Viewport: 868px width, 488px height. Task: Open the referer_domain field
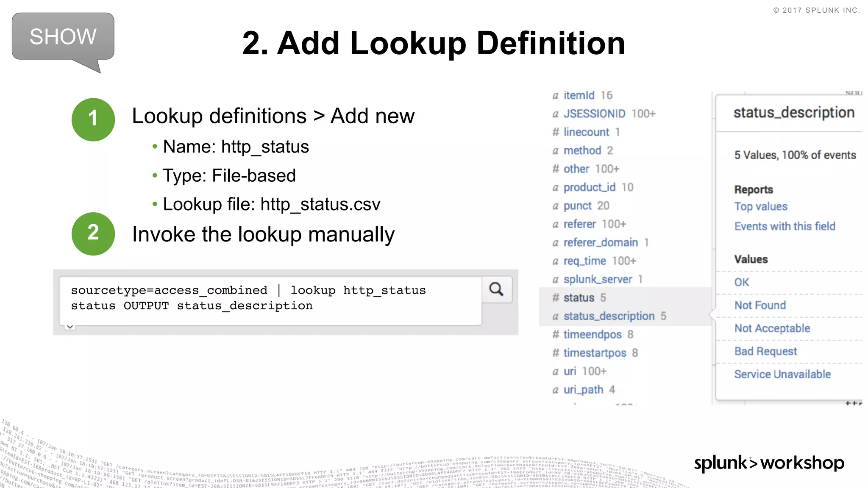(x=601, y=243)
